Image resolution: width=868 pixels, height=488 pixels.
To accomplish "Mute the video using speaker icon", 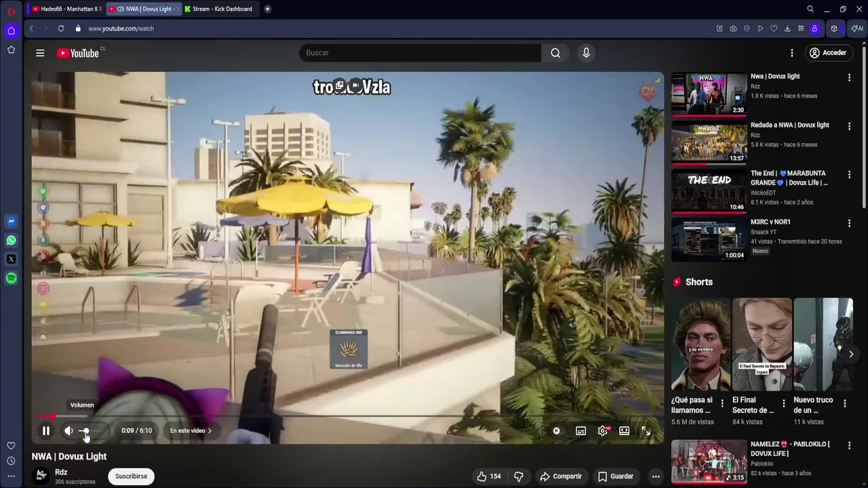I will [x=68, y=430].
